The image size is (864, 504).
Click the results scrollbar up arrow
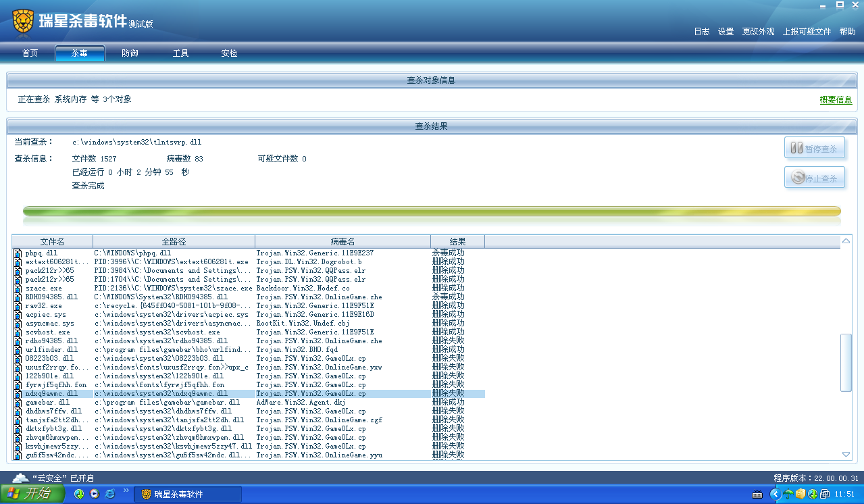point(846,241)
